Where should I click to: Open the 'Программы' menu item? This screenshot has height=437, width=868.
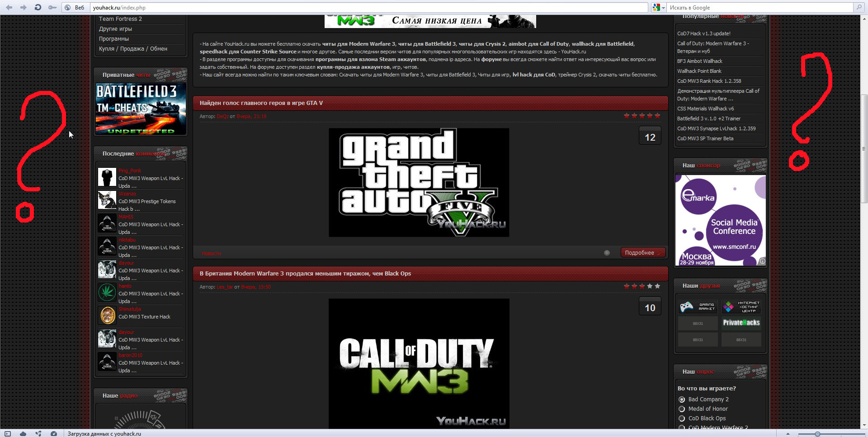coord(114,39)
